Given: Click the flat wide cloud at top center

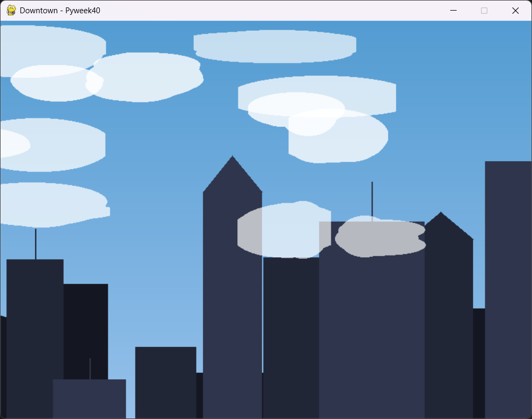Looking at the screenshot, I should tap(274, 46).
